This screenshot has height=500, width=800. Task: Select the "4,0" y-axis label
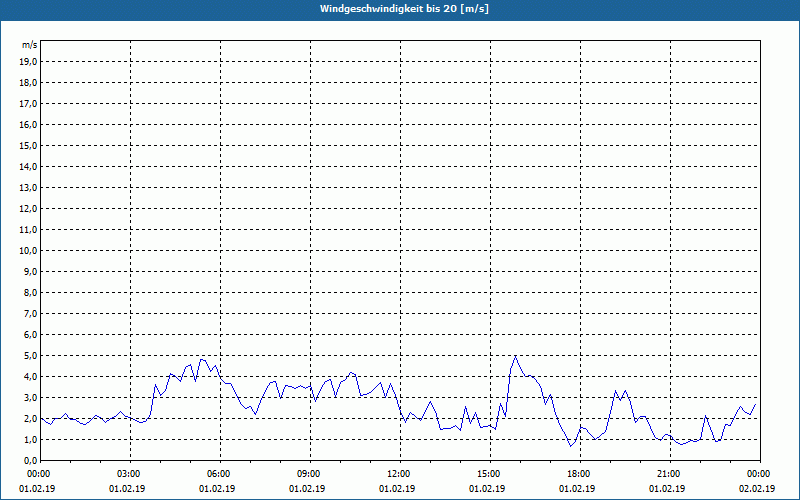(30, 377)
